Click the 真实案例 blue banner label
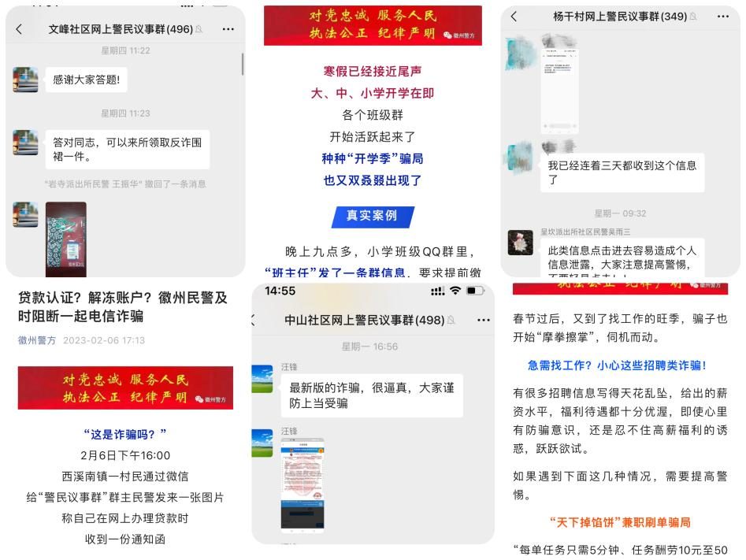Image resolution: width=746 pixels, height=560 pixels. 373,217
